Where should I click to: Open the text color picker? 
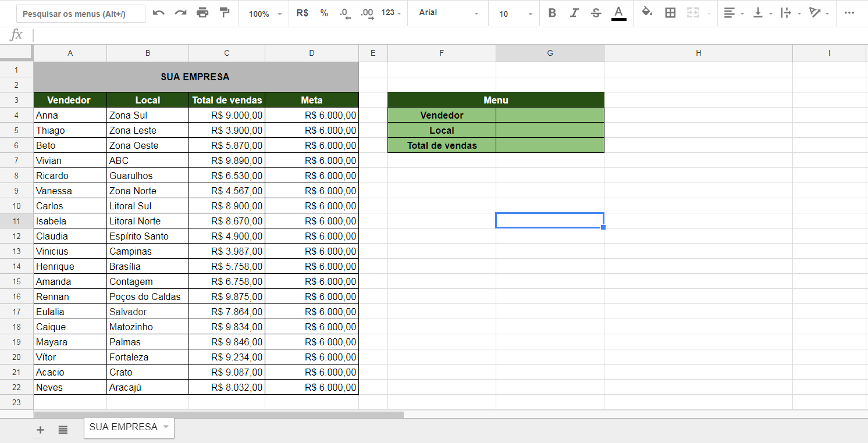[619, 13]
